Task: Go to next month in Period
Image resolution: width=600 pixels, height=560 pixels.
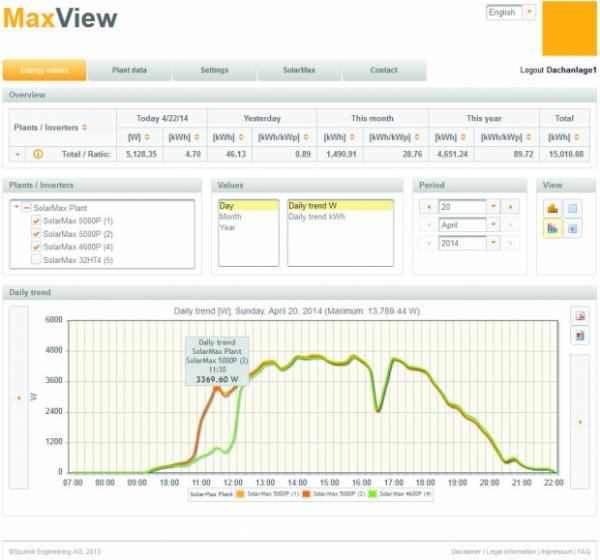Action: pyautogui.click(x=510, y=225)
